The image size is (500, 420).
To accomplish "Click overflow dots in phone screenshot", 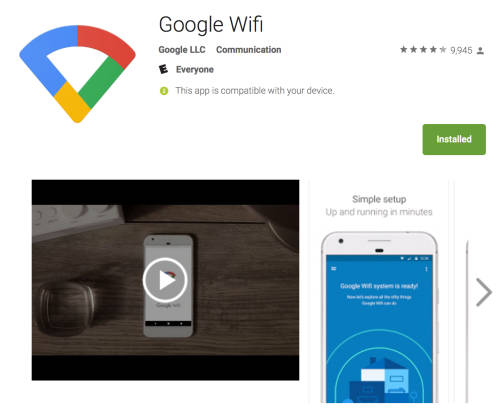I will (x=426, y=269).
